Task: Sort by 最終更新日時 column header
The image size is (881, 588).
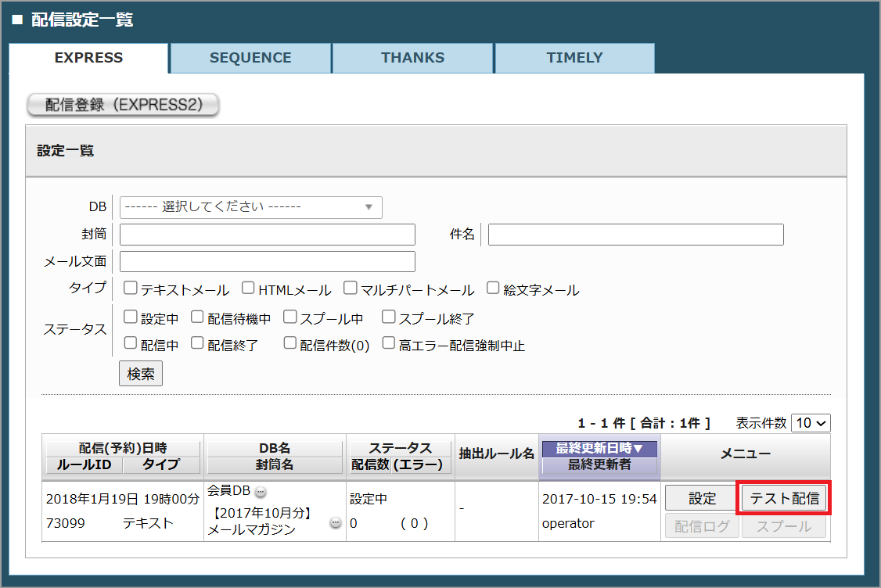Action: [599, 449]
